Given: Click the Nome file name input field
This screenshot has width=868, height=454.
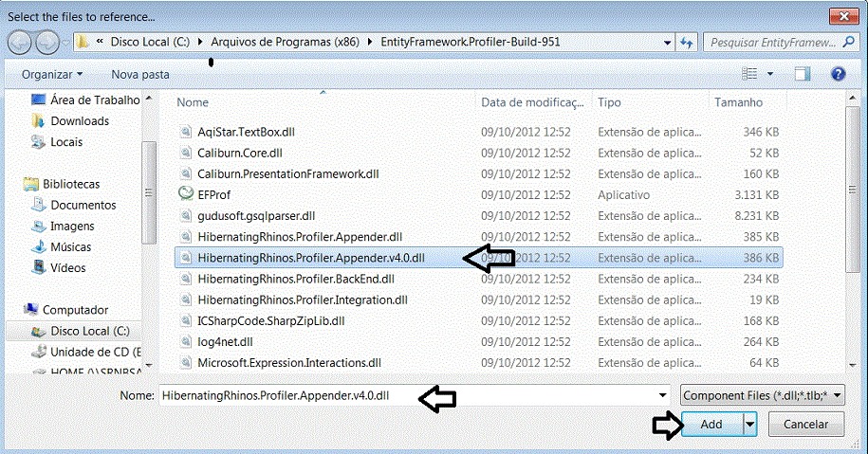Looking at the screenshot, I should pyautogui.click(x=414, y=395).
